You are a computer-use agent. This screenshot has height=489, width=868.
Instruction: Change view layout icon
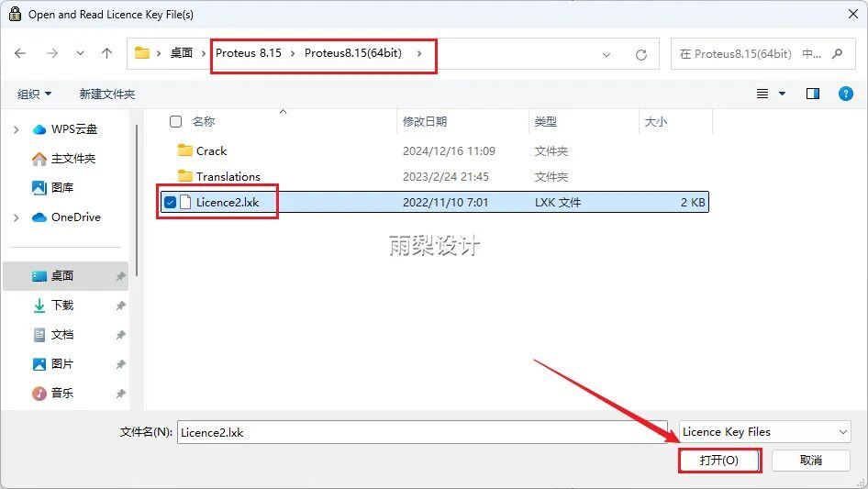tap(762, 94)
